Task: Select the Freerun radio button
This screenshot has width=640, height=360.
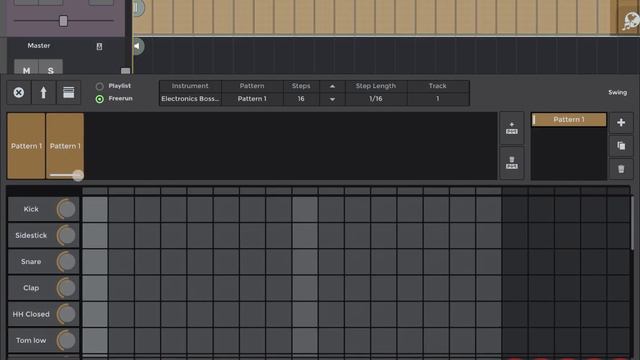Action: (99, 99)
